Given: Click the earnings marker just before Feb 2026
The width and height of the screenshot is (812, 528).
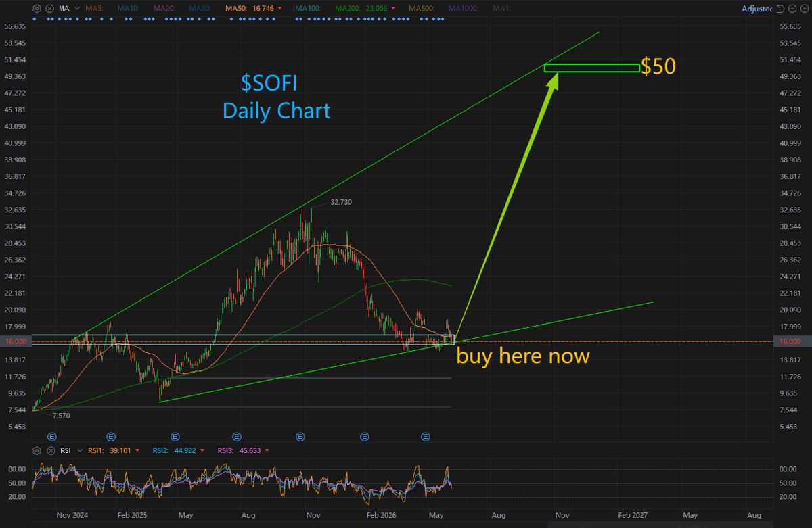Looking at the screenshot, I should click(365, 437).
